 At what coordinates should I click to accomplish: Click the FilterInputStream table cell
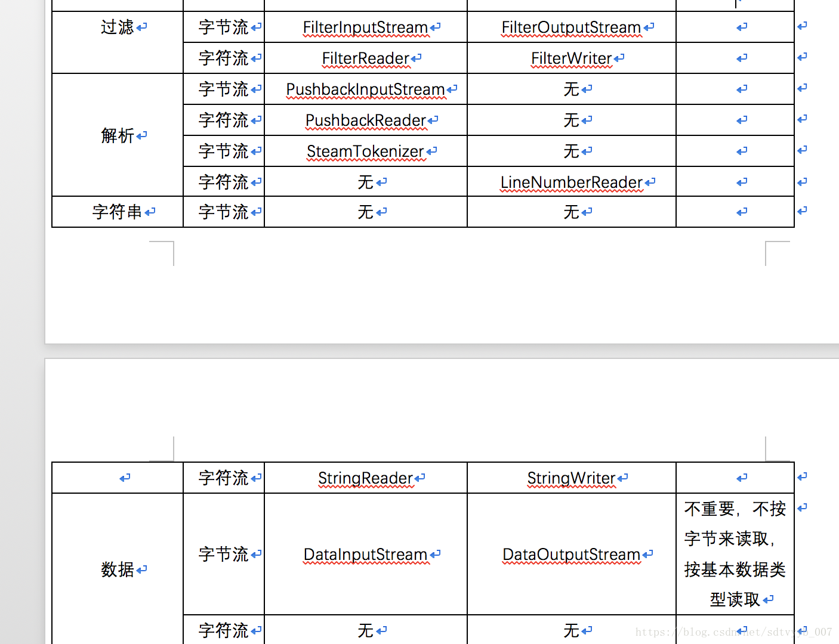(365, 27)
